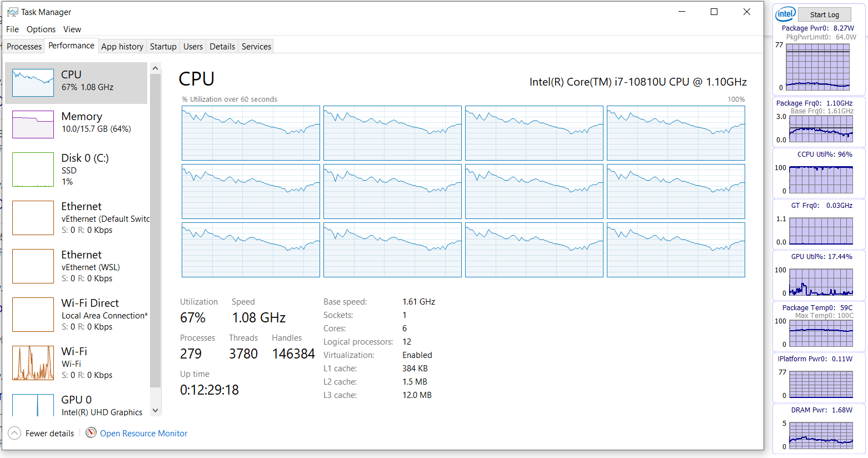Screen dimensions: 868x458
Task: Click Task Manager title bar icon
Action: pyautogui.click(x=12, y=12)
